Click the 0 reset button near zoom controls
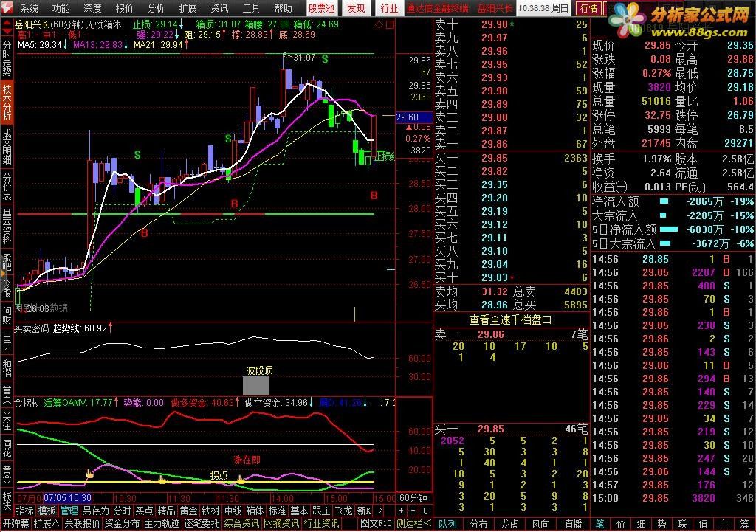This screenshot has width=756, height=532. (x=425, y=511)
